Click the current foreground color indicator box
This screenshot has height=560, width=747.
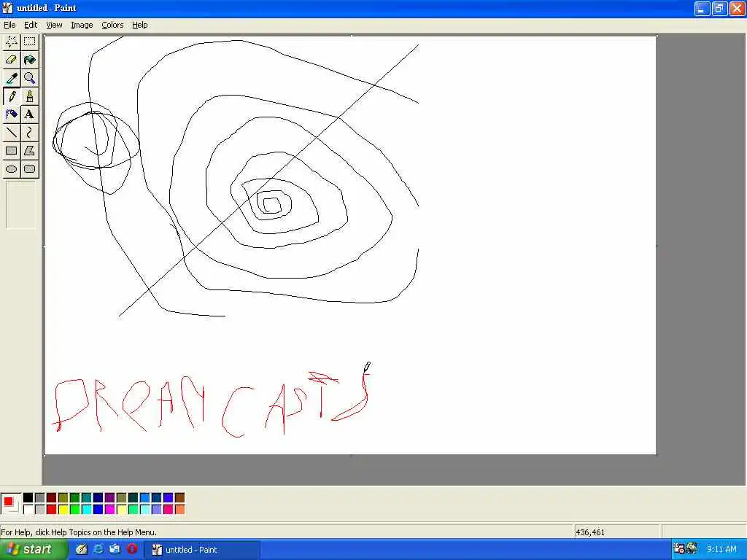click(x=8, y=501)
